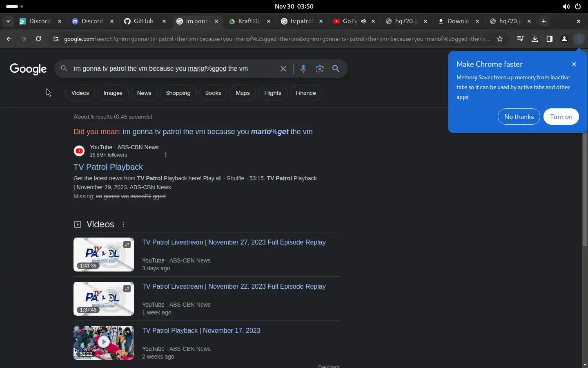This screenshot has width=588, height=368.
Task: Filter results by Books
Action: [x=213, y=93]
